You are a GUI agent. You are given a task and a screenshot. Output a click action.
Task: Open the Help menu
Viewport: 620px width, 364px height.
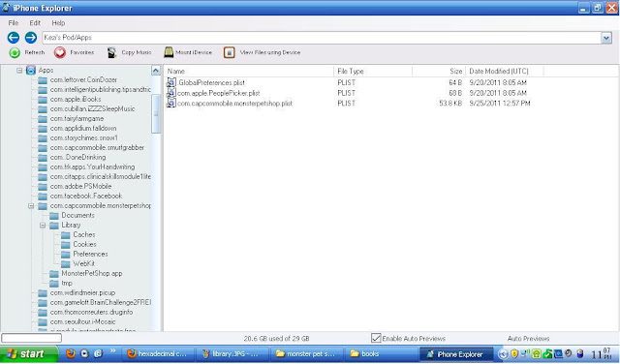click(58, 23)
